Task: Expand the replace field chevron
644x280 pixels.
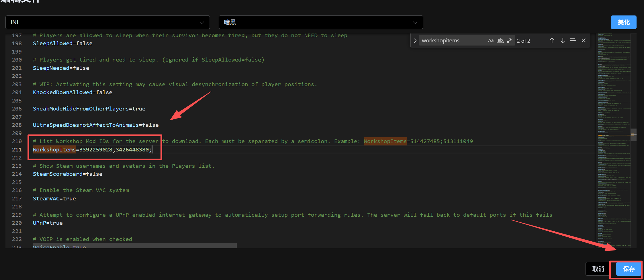Action: [x=415, y=41]
